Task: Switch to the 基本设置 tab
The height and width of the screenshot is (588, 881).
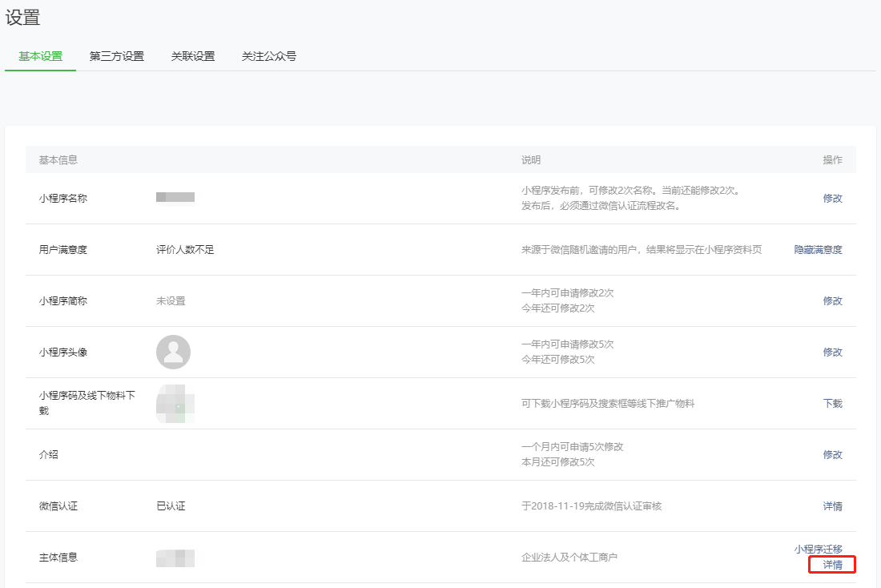Action: [40, 56]
